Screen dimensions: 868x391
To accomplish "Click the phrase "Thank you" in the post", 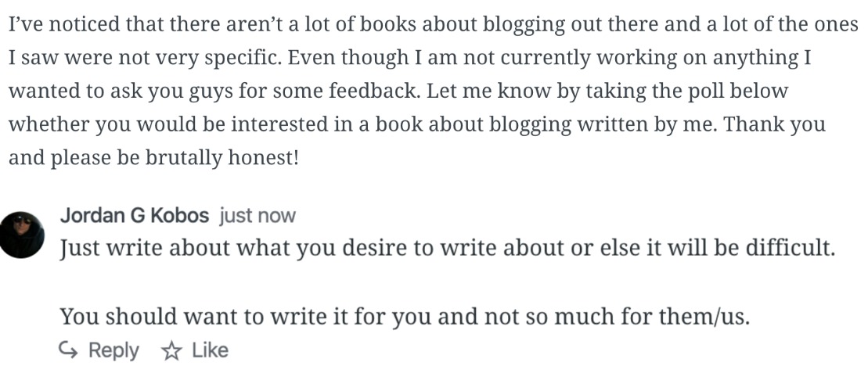I will click(774, 124).
